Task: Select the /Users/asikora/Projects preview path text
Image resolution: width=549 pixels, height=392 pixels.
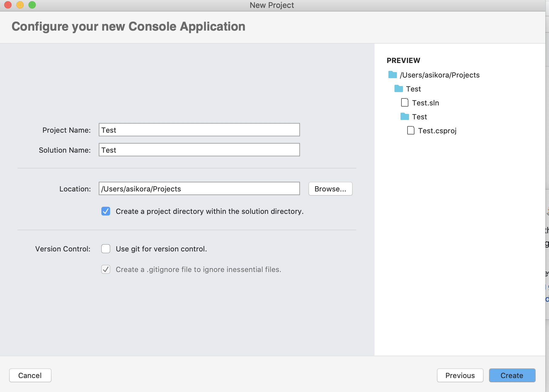Action: [440, 75]
